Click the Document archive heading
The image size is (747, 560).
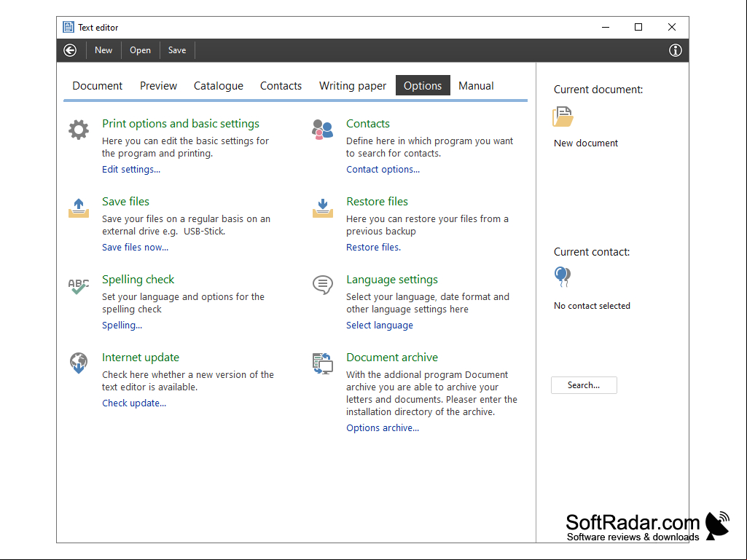392,358
